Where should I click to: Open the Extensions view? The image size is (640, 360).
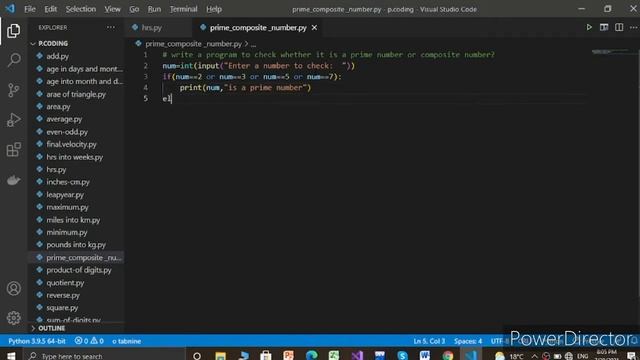click(x=13, y=150)
